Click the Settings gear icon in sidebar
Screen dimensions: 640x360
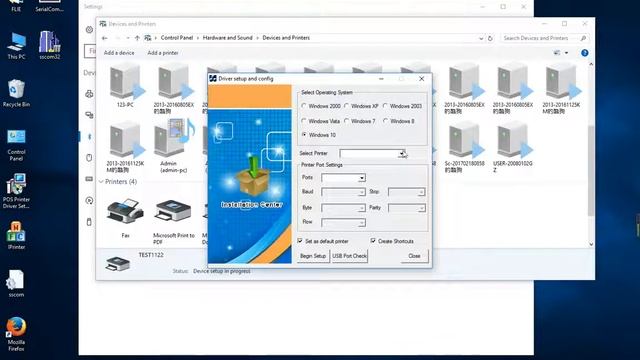(x=89, y=29)
